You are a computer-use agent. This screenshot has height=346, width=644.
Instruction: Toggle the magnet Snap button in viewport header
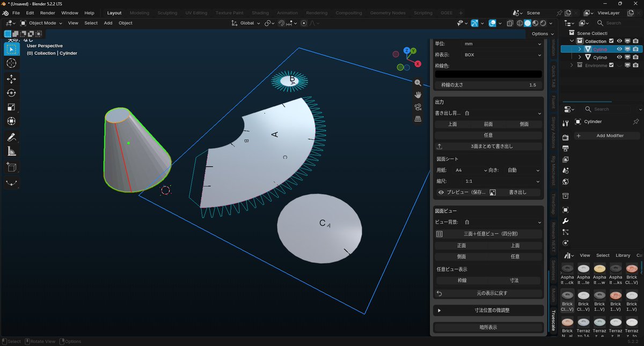[x=281, y=23]
